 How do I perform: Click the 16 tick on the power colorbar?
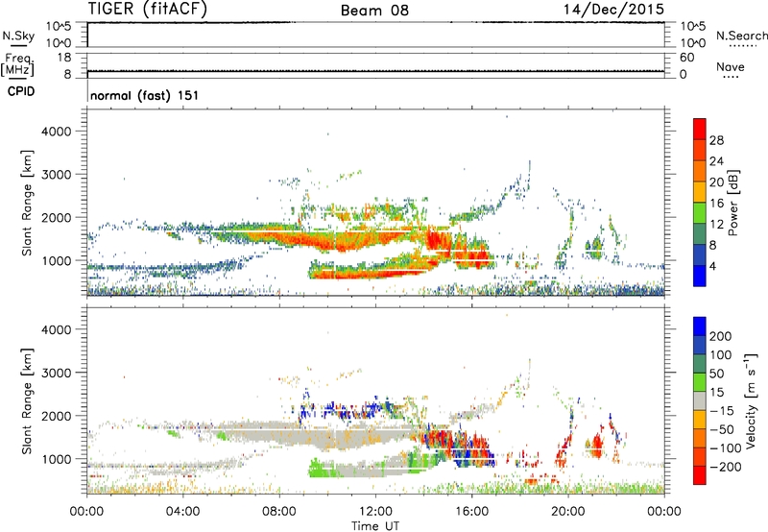click(x=716, y=204)
